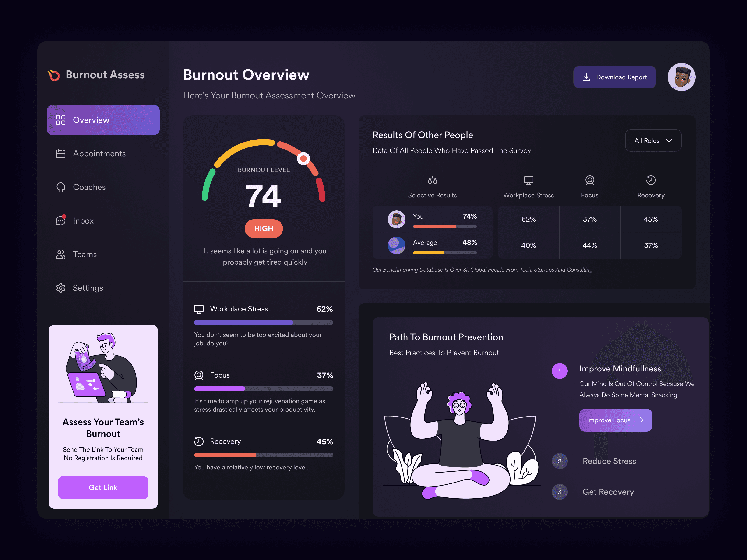Click the Focus magnifier icon in results header
The height and width of the screenshot is (560, 747).
click(590, 180)
